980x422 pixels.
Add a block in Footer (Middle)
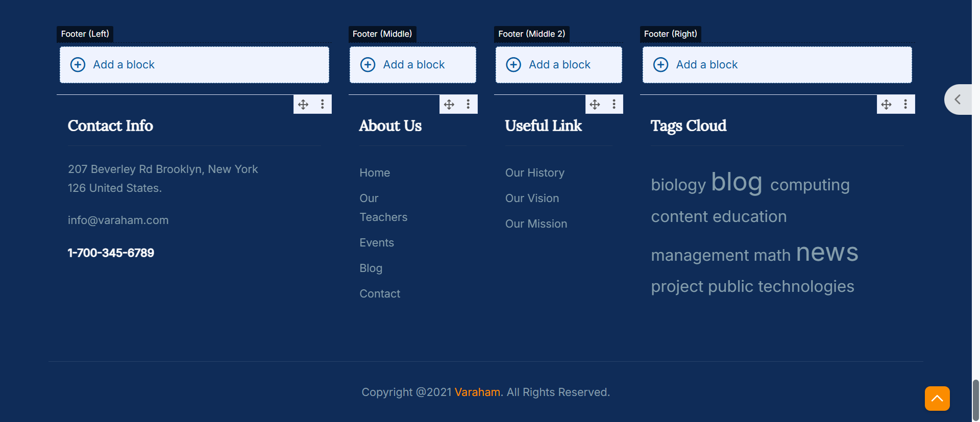412,65
